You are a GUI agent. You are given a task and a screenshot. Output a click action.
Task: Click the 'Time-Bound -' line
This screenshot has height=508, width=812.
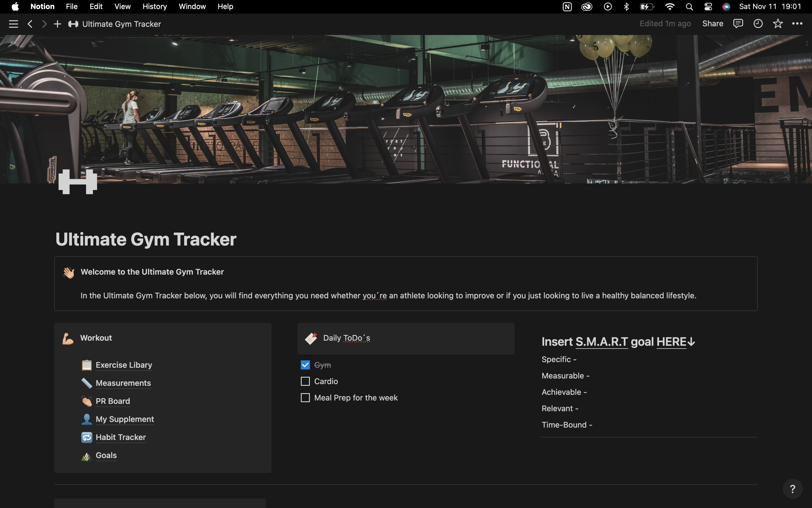point(567,425)
